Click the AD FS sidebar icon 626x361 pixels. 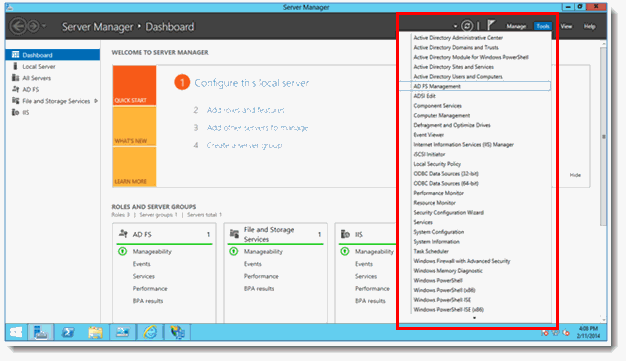point(16,89)
